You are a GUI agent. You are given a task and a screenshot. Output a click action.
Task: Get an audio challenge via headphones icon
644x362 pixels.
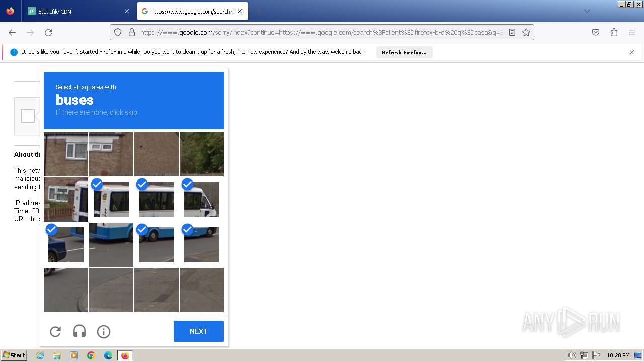coord(79,331)
